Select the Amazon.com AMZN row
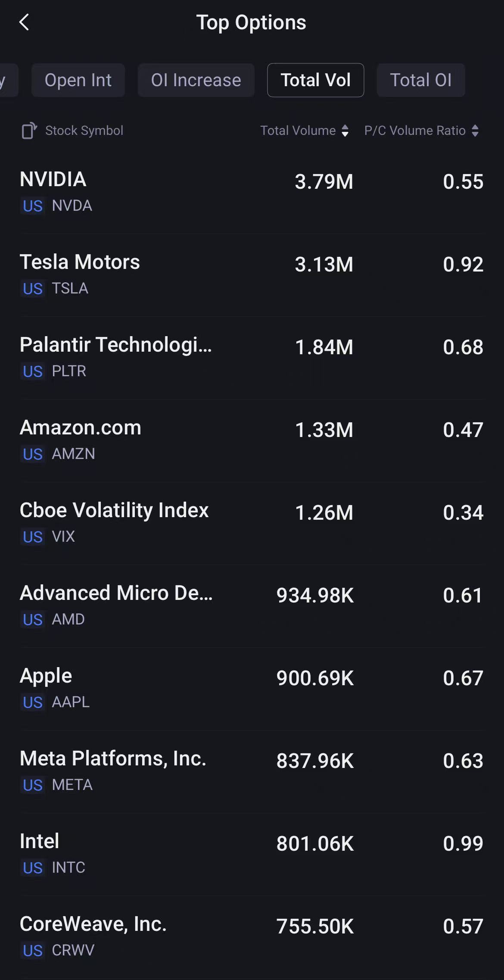 pos(252,440)
